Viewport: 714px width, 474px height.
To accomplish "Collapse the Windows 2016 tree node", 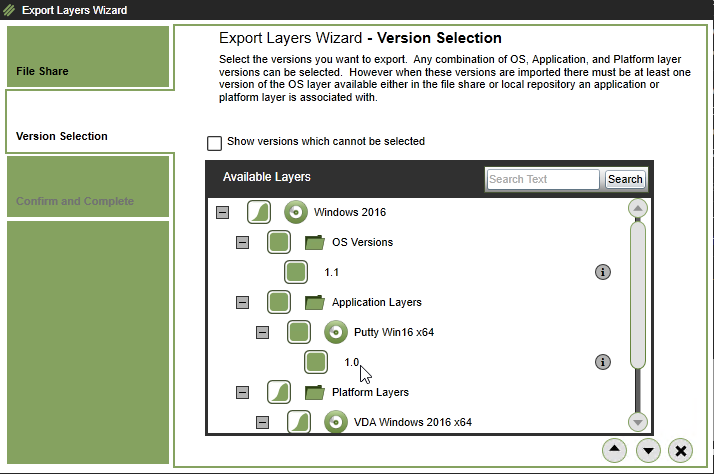I will [x=222, y=212].
